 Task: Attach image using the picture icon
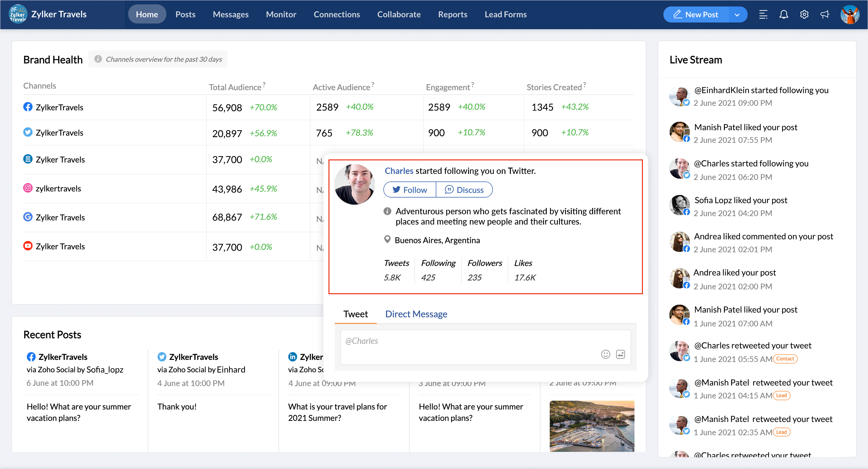click(620, 354)
